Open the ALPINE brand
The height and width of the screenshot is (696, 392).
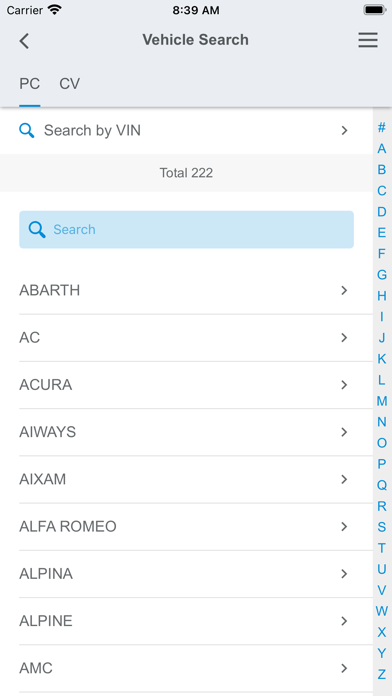click(x=196, y=621)
